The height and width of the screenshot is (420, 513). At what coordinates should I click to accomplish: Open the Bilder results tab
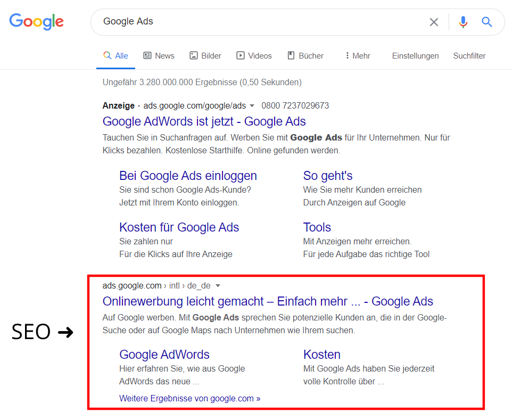[x=205, y=56]
